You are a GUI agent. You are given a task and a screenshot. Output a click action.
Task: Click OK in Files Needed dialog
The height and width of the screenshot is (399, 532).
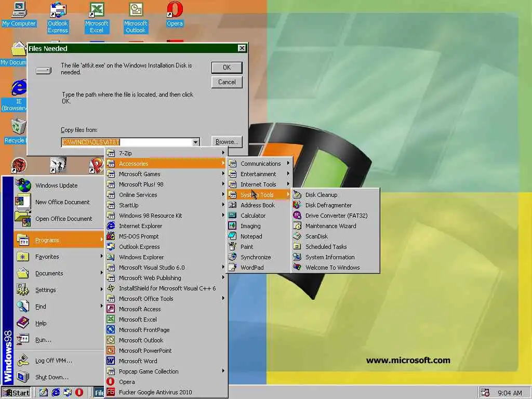tap(227, 68)
